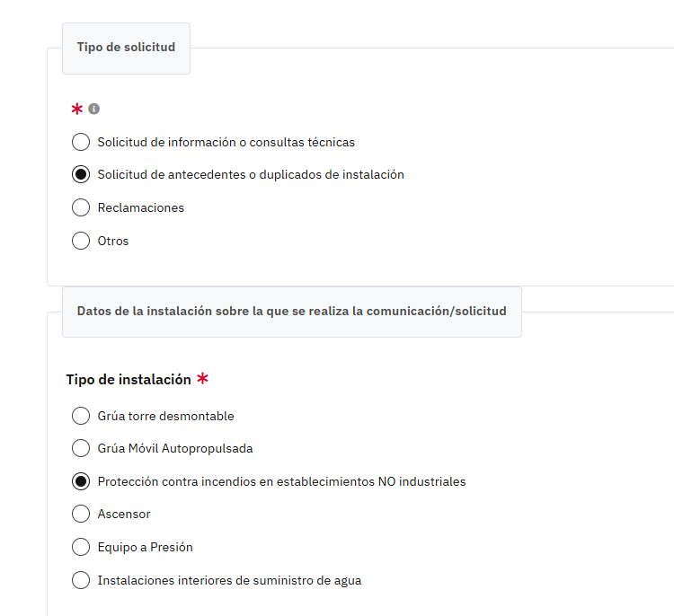The width and height of the screenshot is (674, 616).
Task: Click the 'Datos de la instalación' section header
Action: point(292,312)
